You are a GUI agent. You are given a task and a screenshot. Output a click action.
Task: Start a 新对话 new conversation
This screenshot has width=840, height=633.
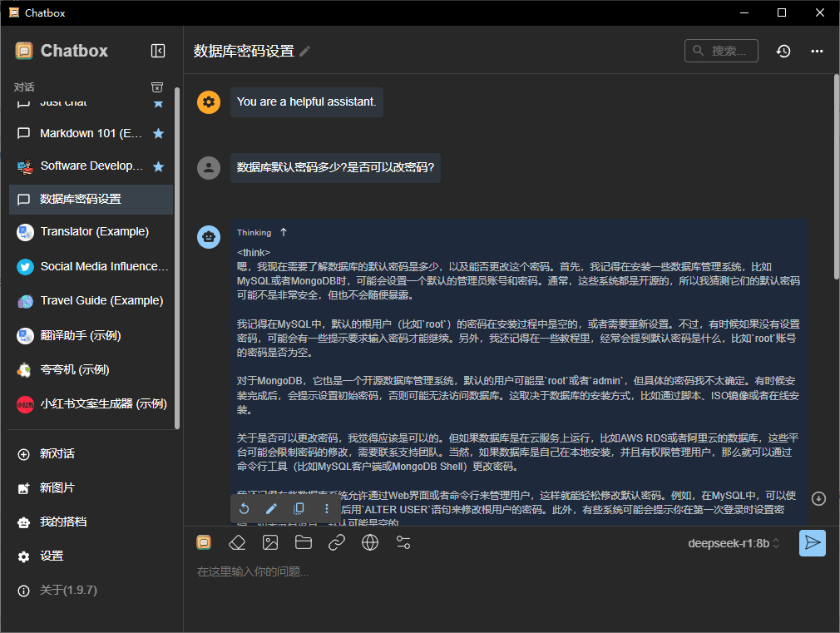coord(44,453)
